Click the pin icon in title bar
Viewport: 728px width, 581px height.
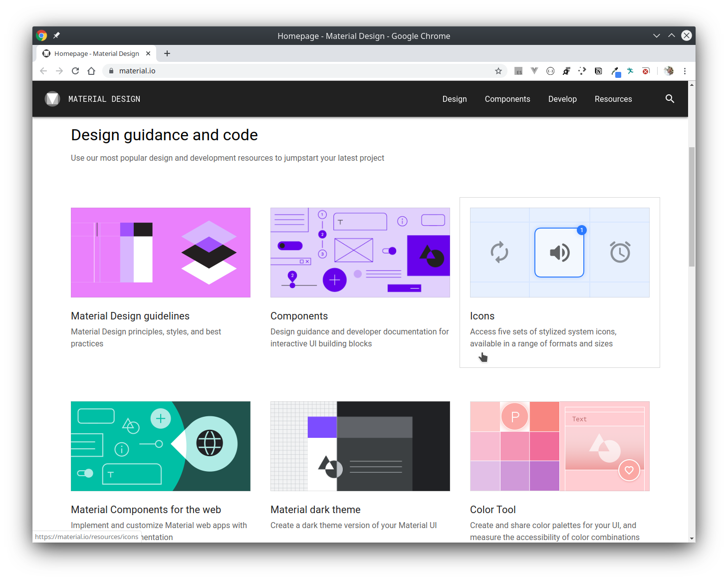tap(56, 35)
